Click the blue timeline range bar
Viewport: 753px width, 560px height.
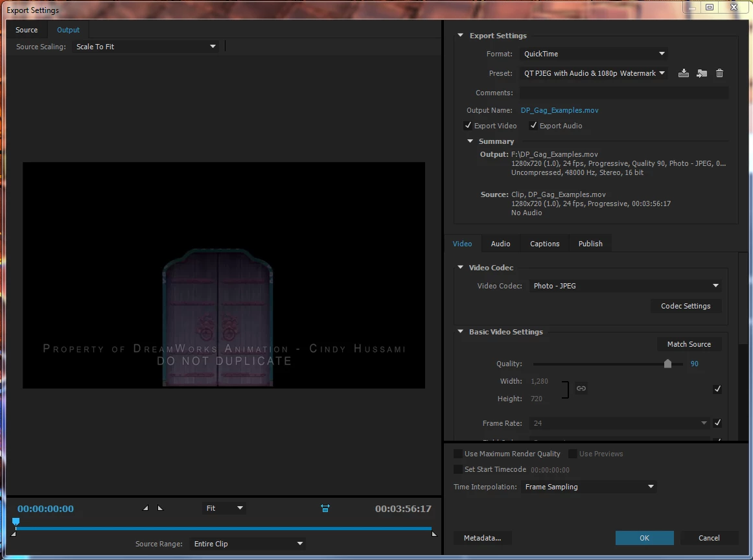coord(224,528)
